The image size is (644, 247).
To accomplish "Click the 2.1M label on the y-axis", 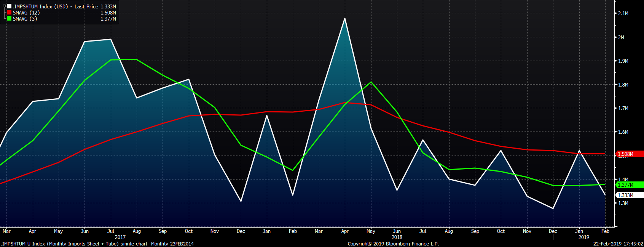I will point(623,13).
